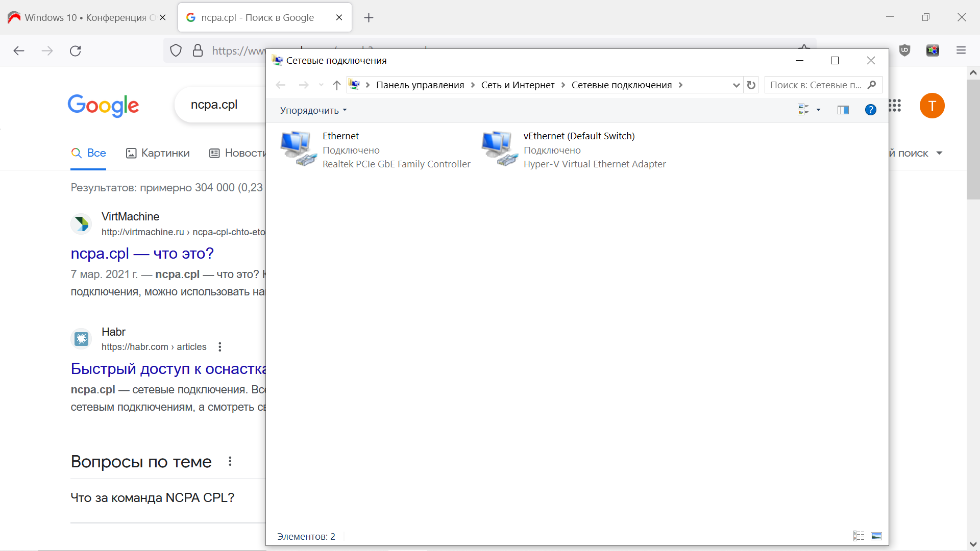Switch to details view in status bar

click(859, 536)
